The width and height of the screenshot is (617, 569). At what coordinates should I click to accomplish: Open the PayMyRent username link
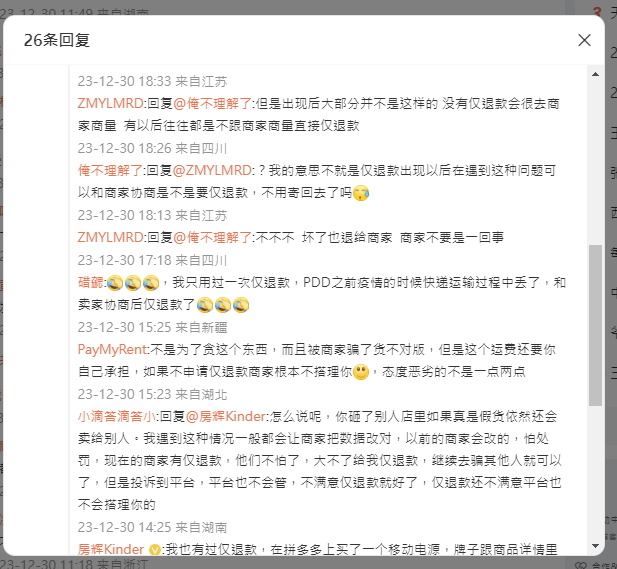[x=113, y=349]
